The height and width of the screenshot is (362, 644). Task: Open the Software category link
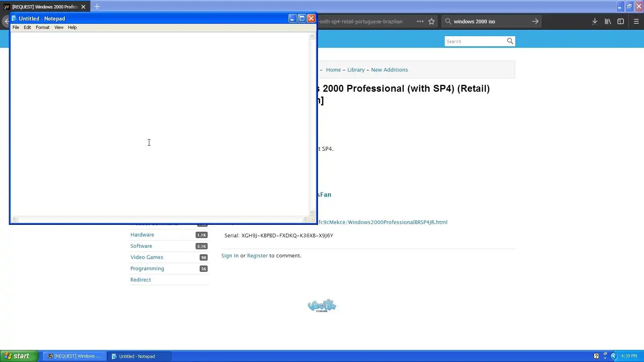141,246
